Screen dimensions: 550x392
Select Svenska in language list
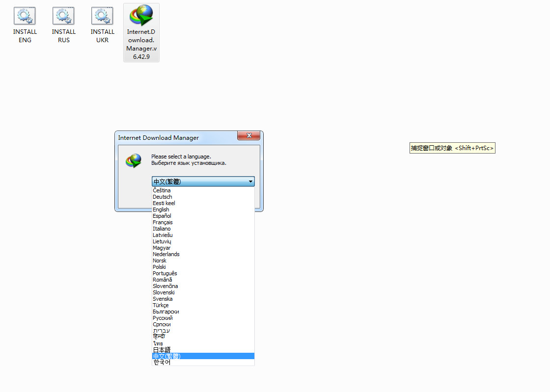(x=203, y=299)
